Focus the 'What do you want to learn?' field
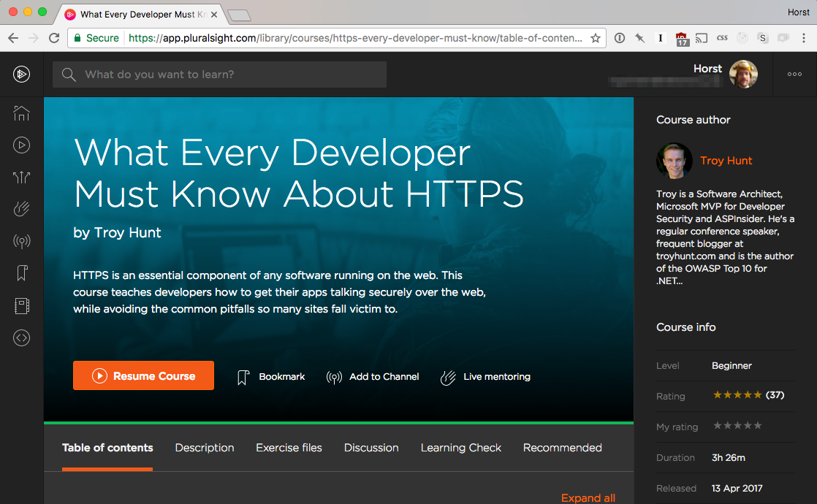Screen dimensions: 817x504 point(219,75)
